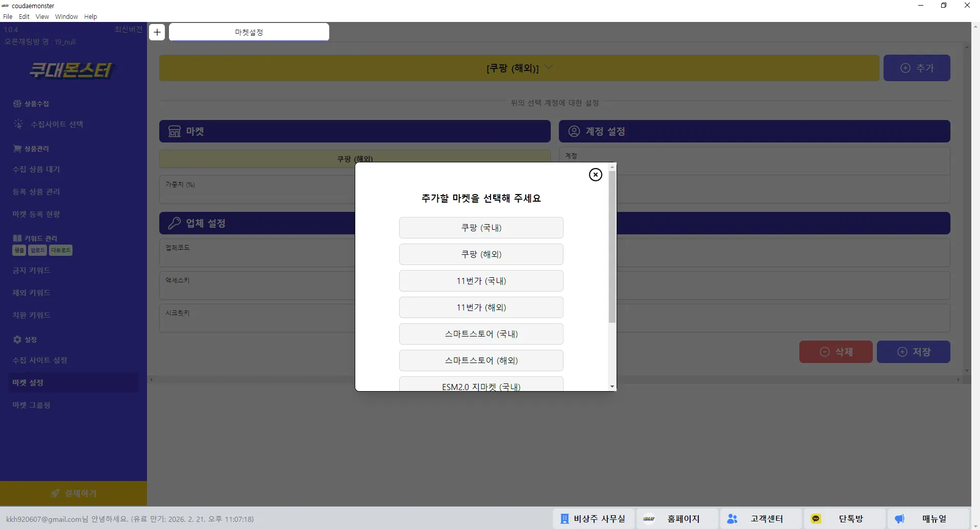Click the sparkle icon beside 수집사이트 선택
Image resolution: width=980 pixels, height=530 pixels.
click(18, 124)
